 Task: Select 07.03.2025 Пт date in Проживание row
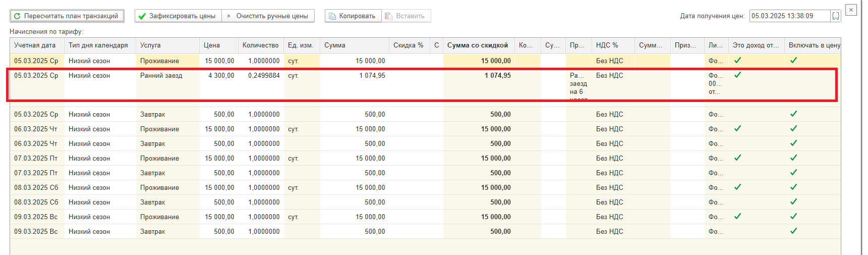tap(37, 158)
